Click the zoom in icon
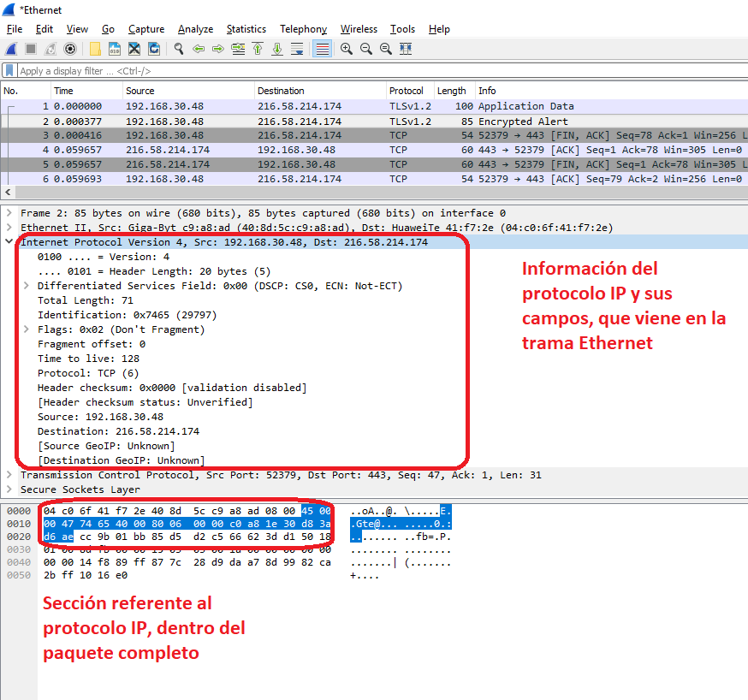Image resolution: width=748 pixels, height=700 pixels. pos(347,49)
